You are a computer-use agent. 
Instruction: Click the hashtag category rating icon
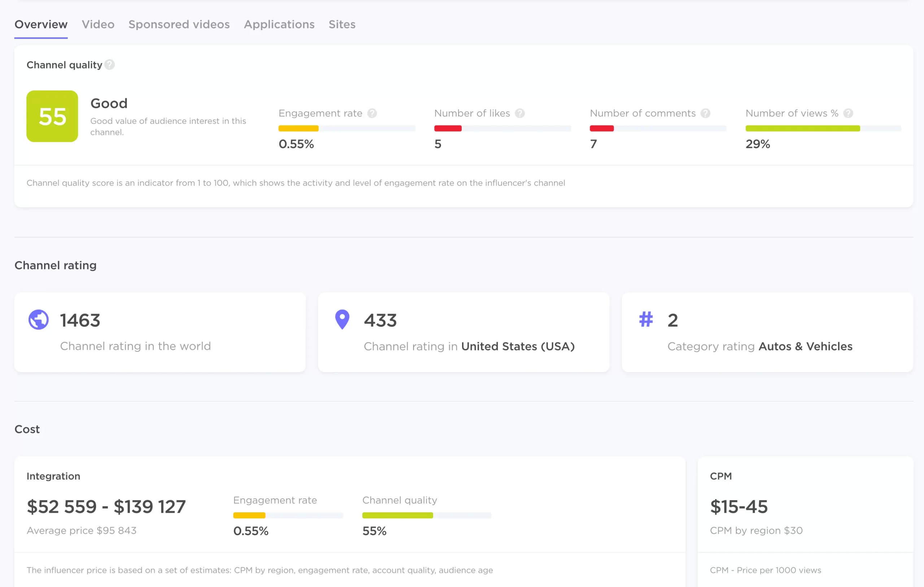646,319
